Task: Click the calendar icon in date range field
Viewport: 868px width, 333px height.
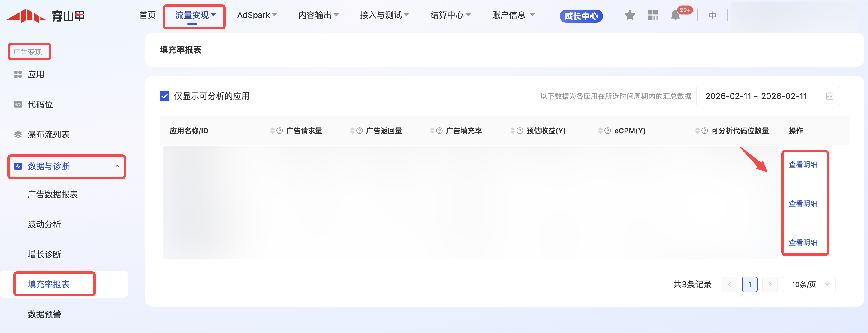Action: [x=829, y=96]
